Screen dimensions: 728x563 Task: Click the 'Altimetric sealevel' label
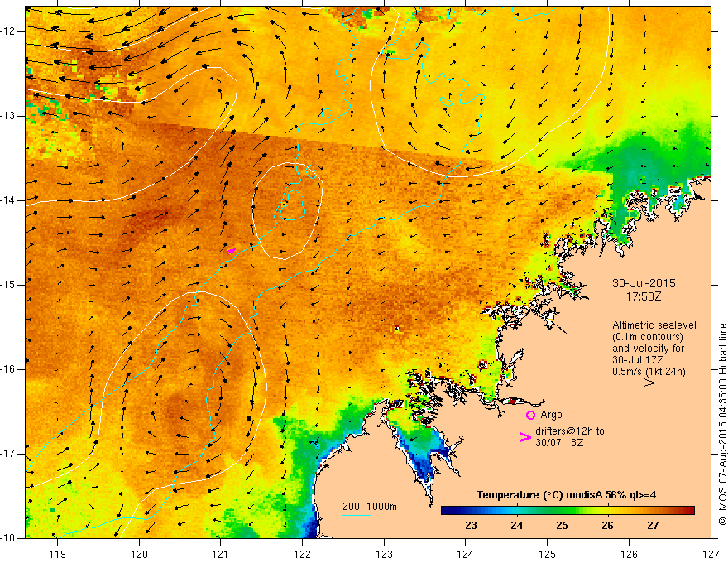tap(654, 325)
